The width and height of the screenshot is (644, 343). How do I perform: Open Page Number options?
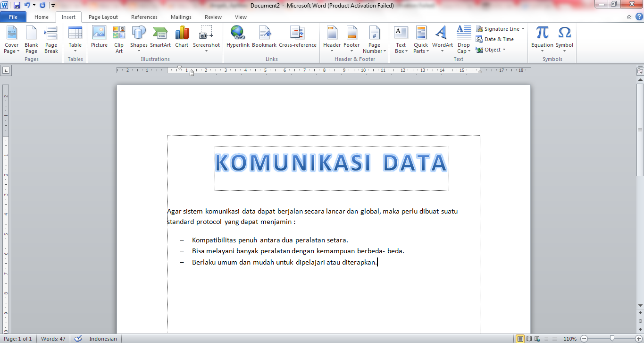pos(375,40)
